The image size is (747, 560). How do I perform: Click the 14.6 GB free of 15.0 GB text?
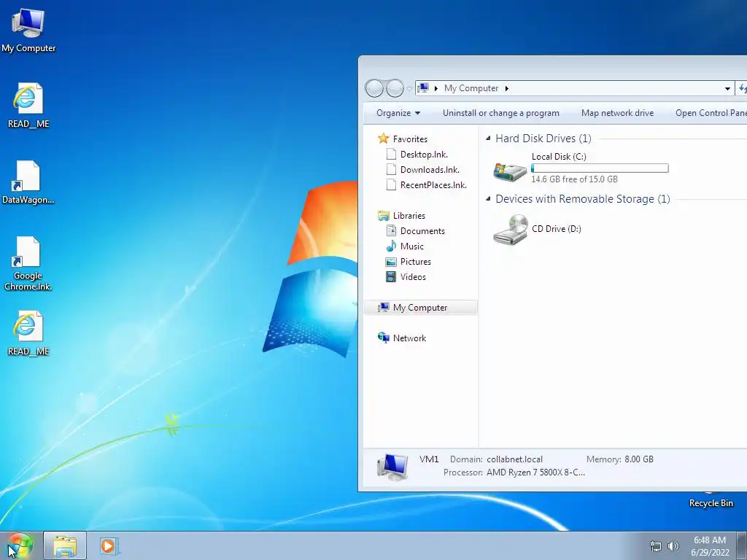pos(574,179)
